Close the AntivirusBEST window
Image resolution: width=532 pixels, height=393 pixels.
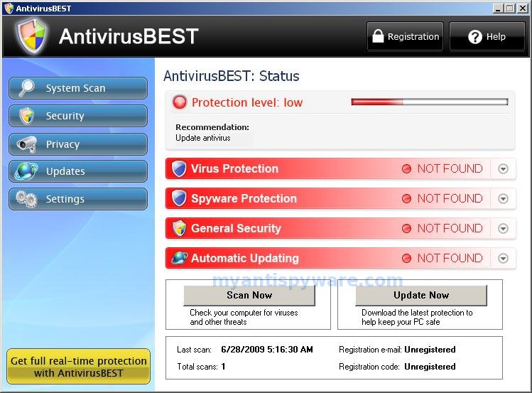(523, 9)
